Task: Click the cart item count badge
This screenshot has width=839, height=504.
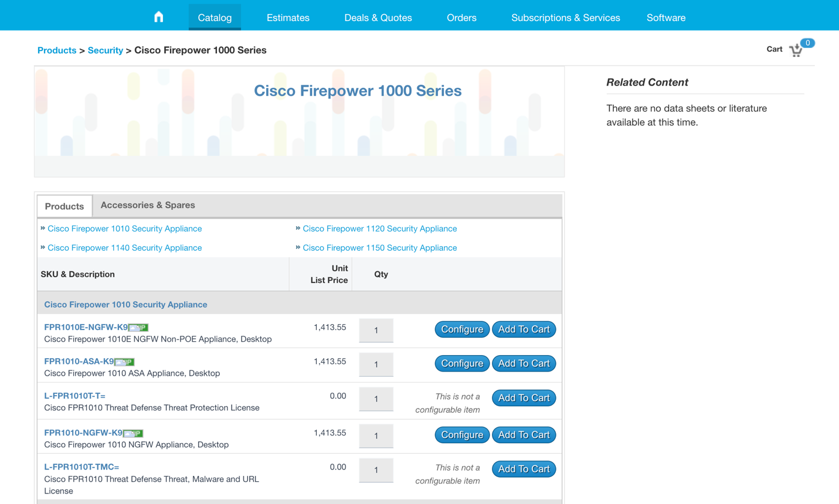Action: [807, 43]
